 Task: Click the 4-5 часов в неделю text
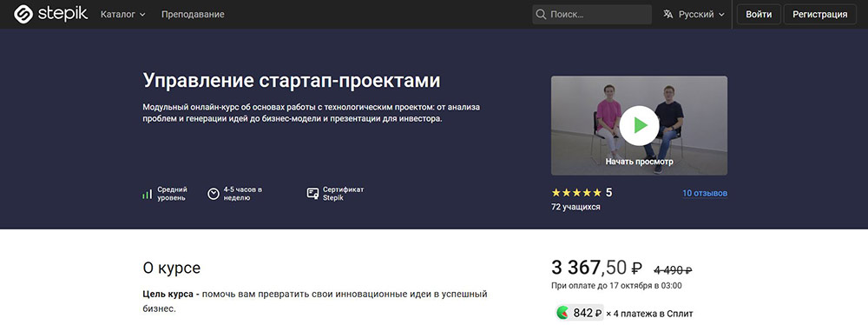[242, 194]
